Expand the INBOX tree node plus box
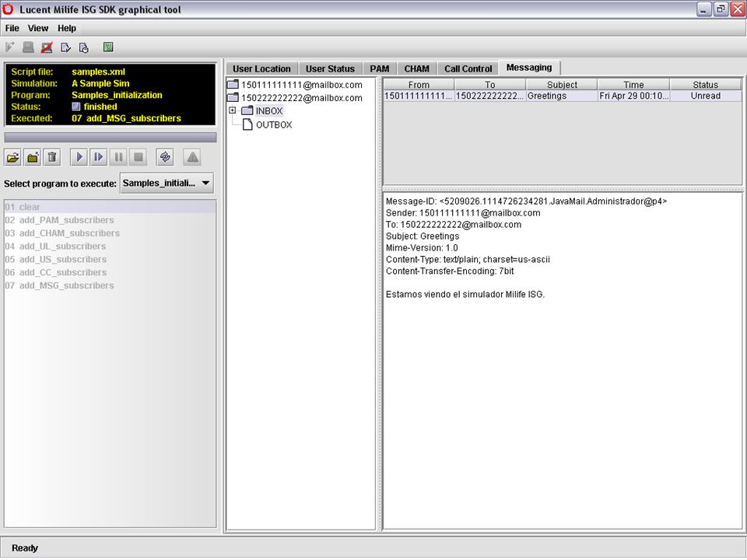 click(233, 110)
